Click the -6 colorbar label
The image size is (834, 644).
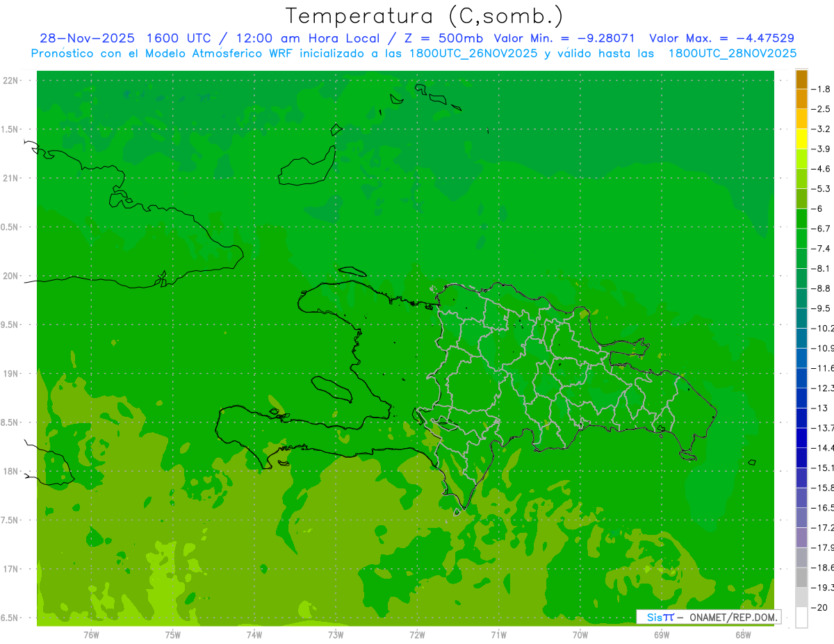pos(817,208)
